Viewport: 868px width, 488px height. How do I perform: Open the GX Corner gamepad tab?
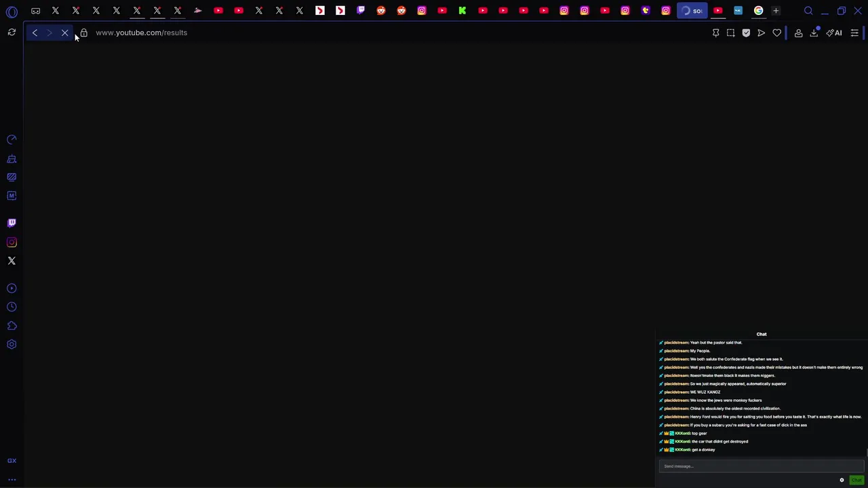click(x=35, y=11)
